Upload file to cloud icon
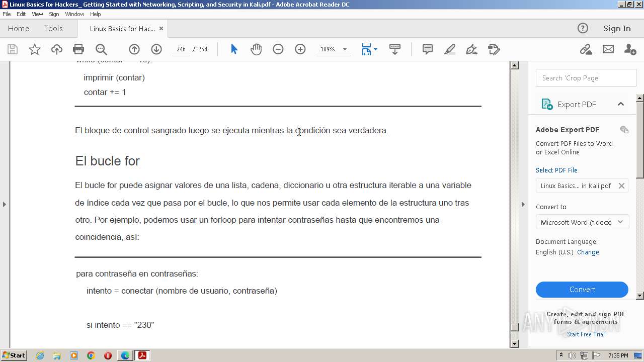The width and height of the screenshot is (644, 362). pyautogui.click(x=57, y=49)
